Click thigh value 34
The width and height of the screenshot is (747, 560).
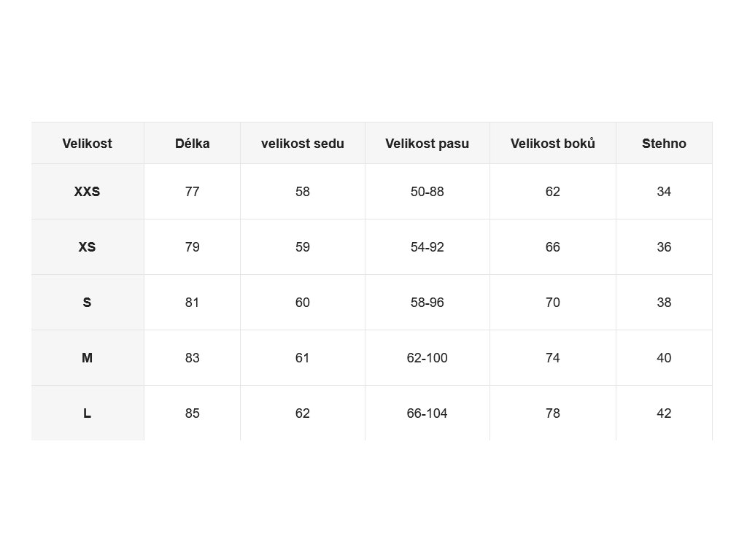tap(664, 192)
